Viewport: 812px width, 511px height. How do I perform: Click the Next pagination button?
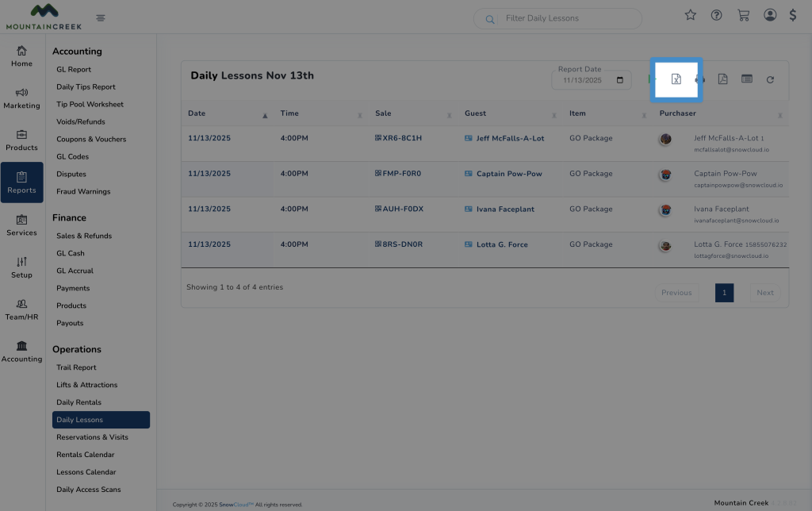pos(764,293)
